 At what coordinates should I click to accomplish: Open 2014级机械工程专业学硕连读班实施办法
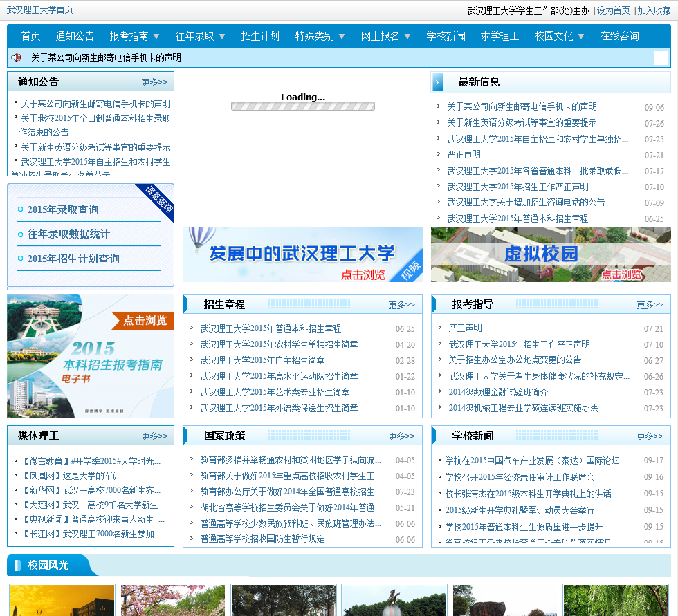(523, 408)
